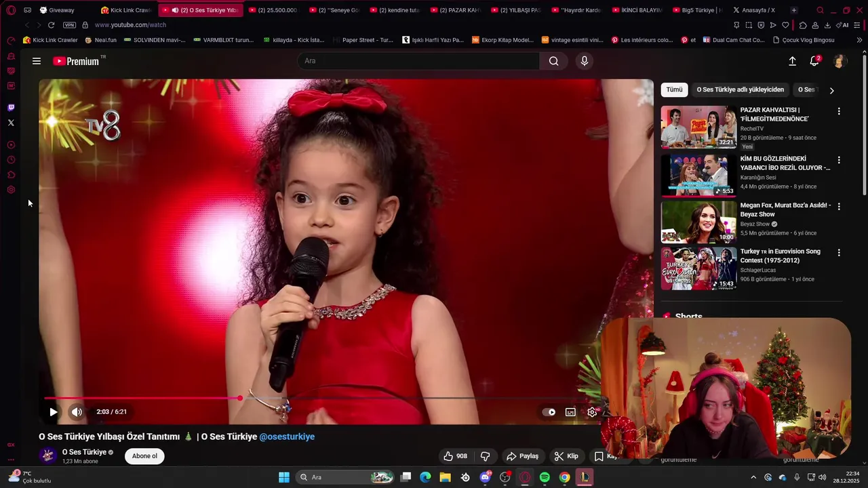Open the player settings gear
This screenshot has height=488, width=868.
(x=592, y=412)
